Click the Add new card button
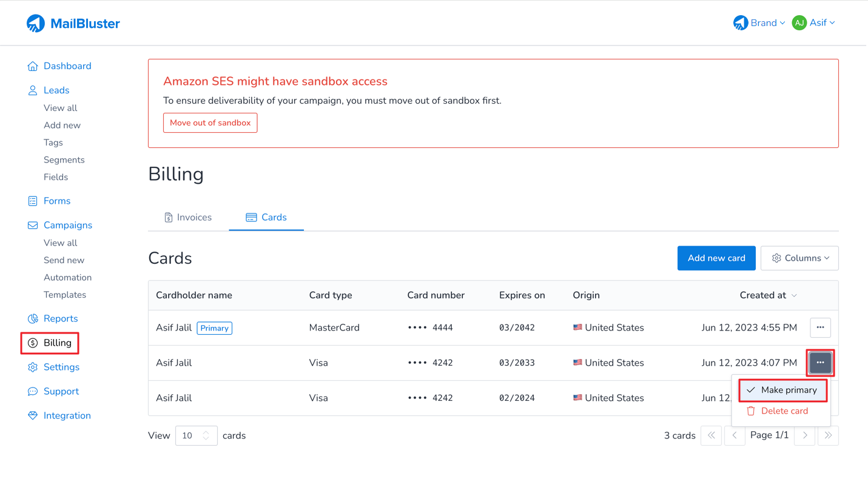Image resolution: width=868 pixels, height=493 pixels. [x=716, y=258]
